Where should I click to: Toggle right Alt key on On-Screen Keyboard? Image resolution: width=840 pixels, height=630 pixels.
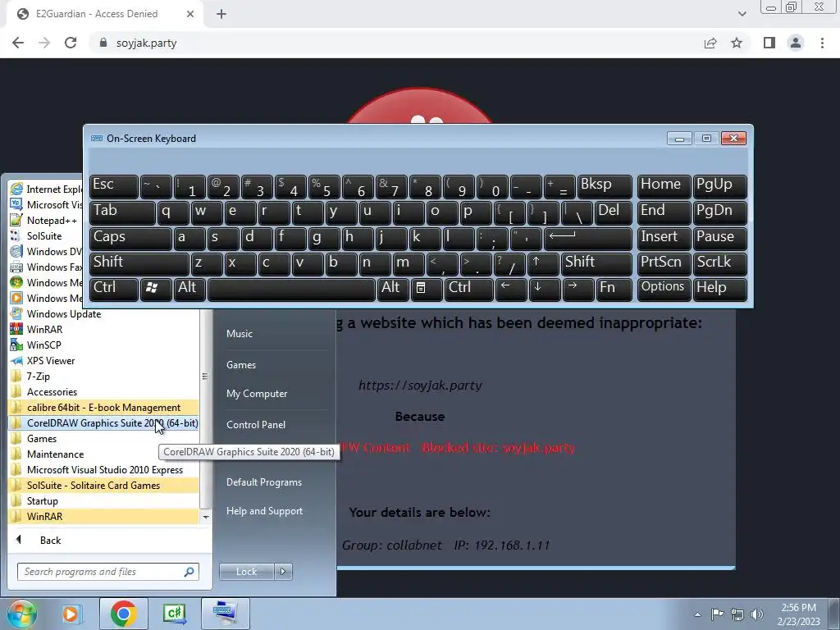393,289
